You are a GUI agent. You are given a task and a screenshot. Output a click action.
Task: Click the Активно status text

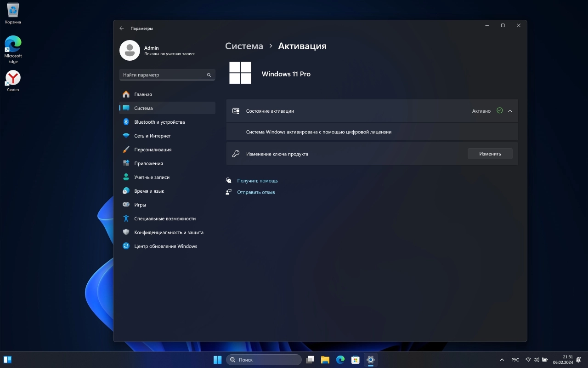pos(481,111)
